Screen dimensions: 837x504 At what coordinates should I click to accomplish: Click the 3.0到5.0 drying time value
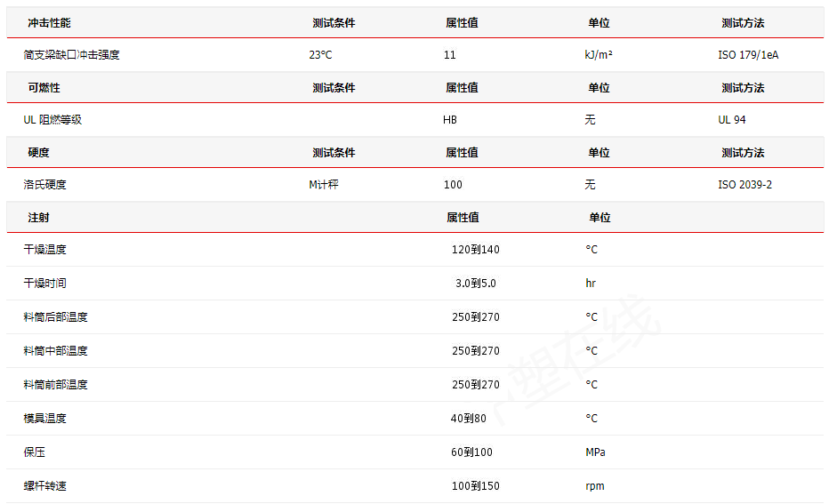pyautogui.click(x=476, y=284)
